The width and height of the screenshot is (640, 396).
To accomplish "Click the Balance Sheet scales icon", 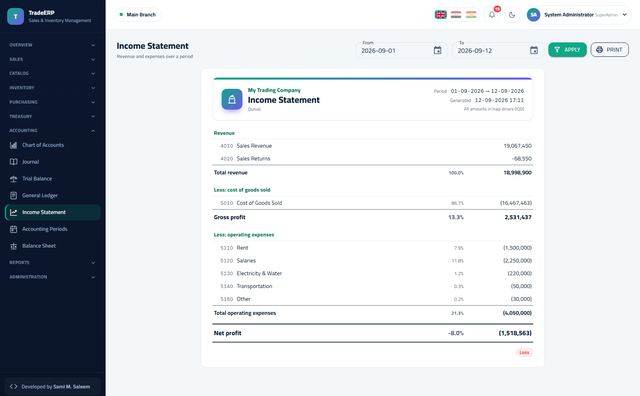I will [13, 246].
